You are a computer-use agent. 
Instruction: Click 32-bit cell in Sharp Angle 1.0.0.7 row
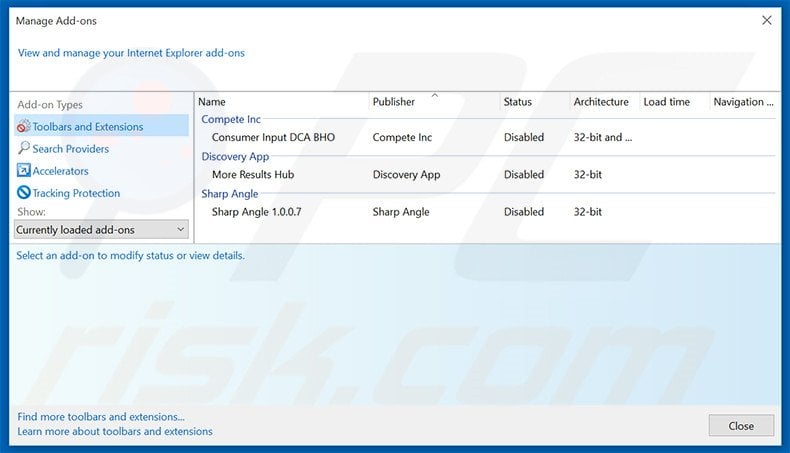tap(587, 212)
